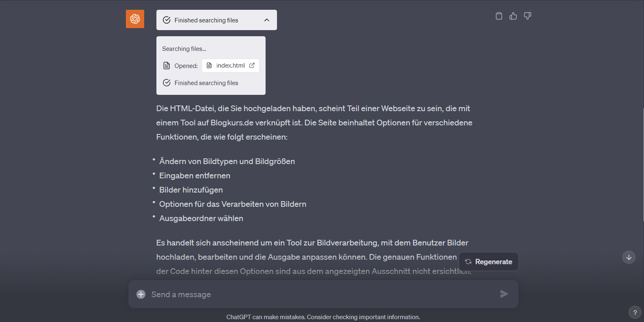This screenshot has width=644, height=322.
Task: Click the plus icon to attach a file
Action: pyautogui.click(x=141, y=294)
